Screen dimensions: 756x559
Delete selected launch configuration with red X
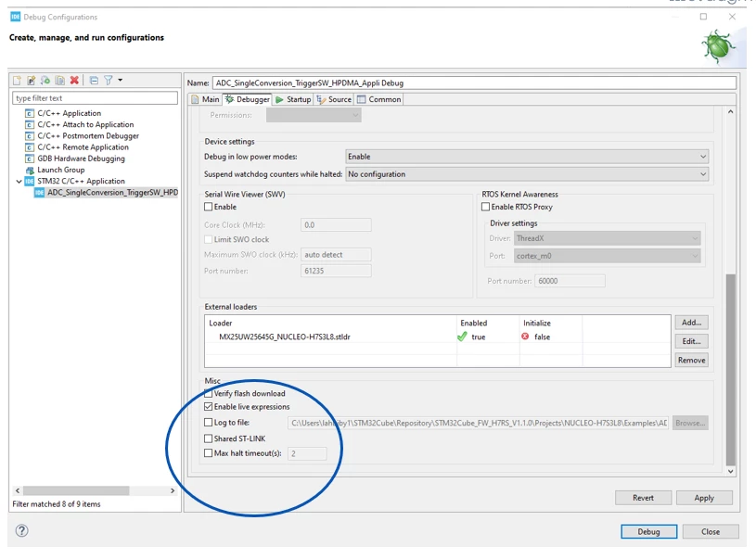74,81
